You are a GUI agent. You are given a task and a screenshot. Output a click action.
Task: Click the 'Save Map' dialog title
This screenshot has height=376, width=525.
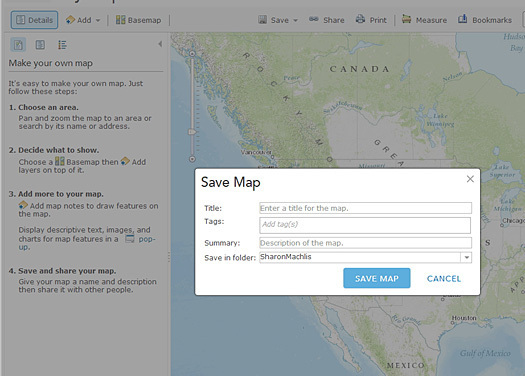(x=230, y=182)
